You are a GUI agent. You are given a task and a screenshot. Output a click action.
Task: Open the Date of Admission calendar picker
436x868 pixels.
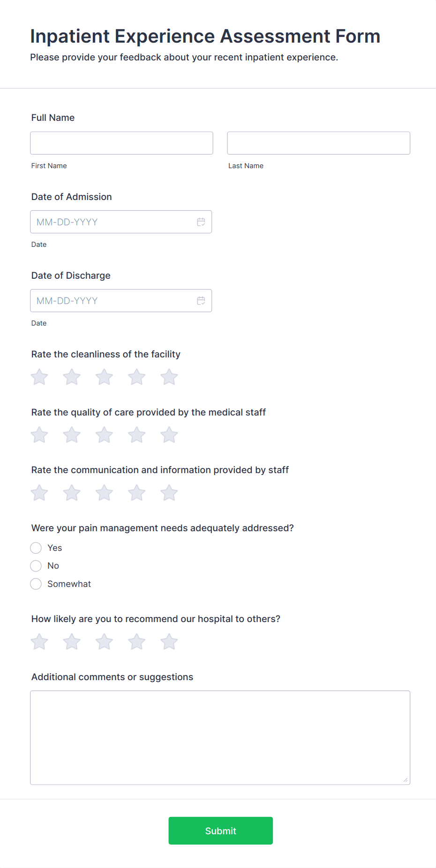coord(201,222)
